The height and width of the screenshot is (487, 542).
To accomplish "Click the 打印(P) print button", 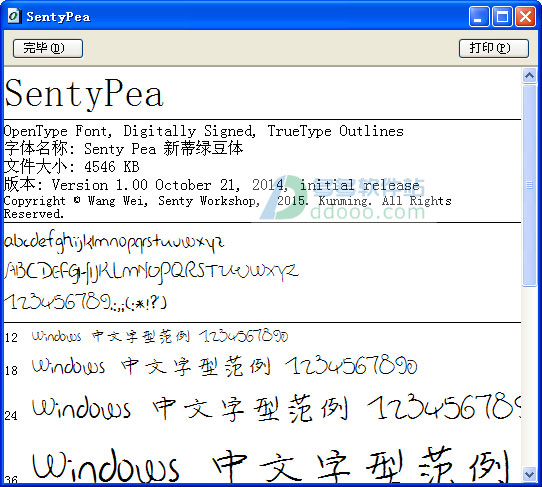I will 493,48.
